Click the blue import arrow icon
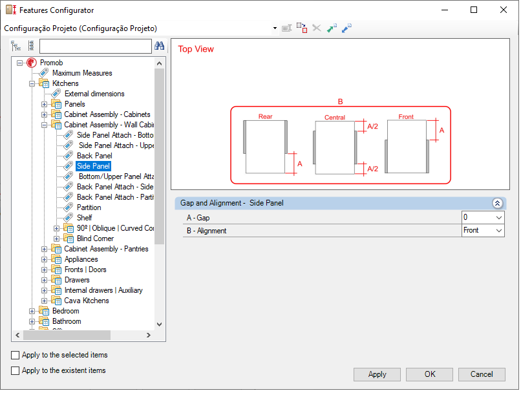532x404 pixels. 346,28
